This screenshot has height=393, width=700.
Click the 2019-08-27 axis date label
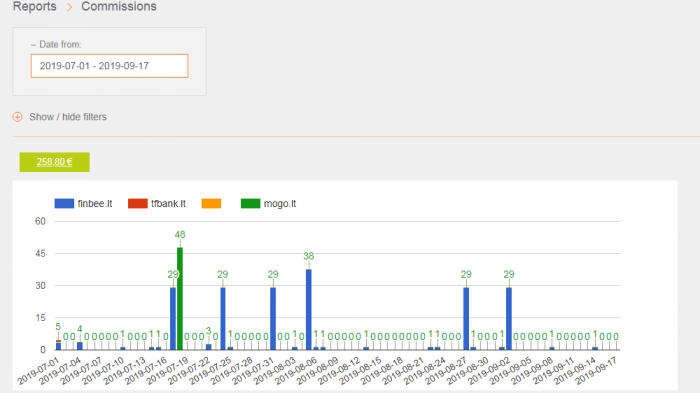pyautogui.click(x=446, y=371)
